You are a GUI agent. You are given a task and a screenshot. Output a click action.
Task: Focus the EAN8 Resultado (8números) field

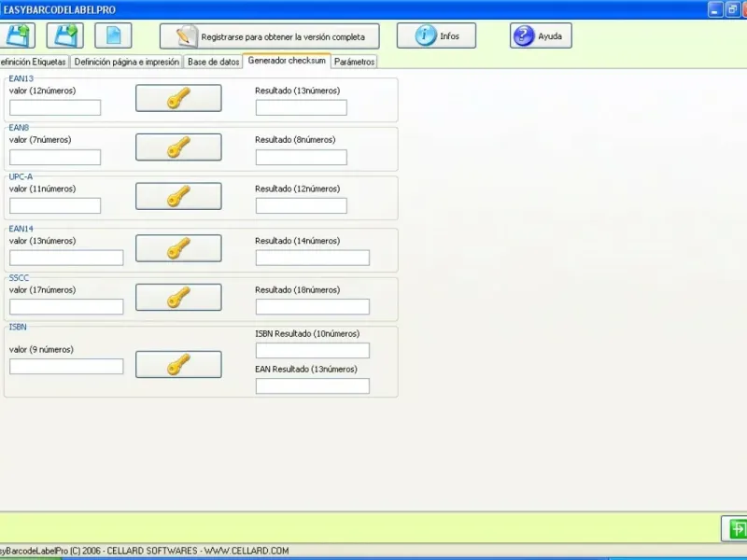pos(301,157)
